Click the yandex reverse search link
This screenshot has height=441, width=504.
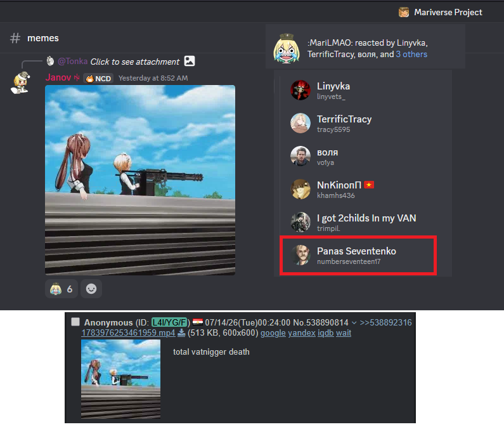[302, 333]
